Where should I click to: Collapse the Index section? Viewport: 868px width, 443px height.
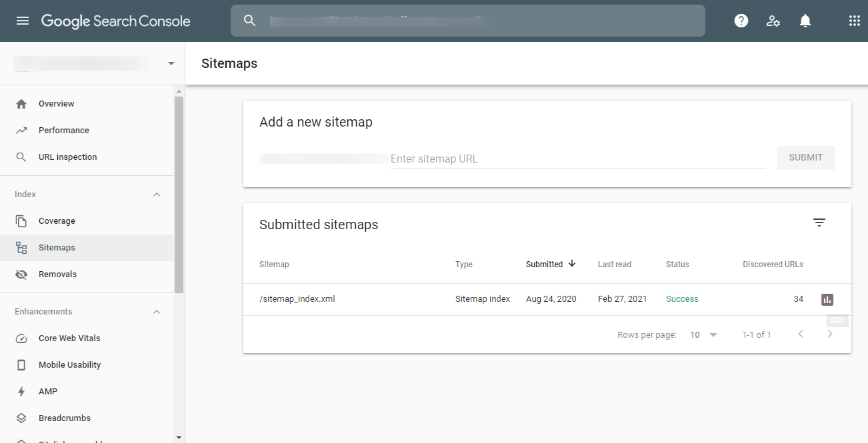[156, 194]
